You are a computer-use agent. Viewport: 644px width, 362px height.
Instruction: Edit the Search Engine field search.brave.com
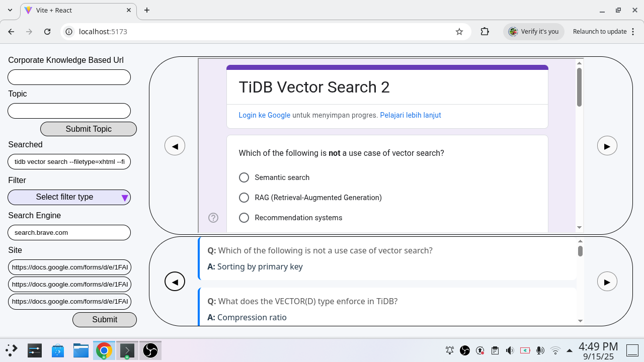69,232
